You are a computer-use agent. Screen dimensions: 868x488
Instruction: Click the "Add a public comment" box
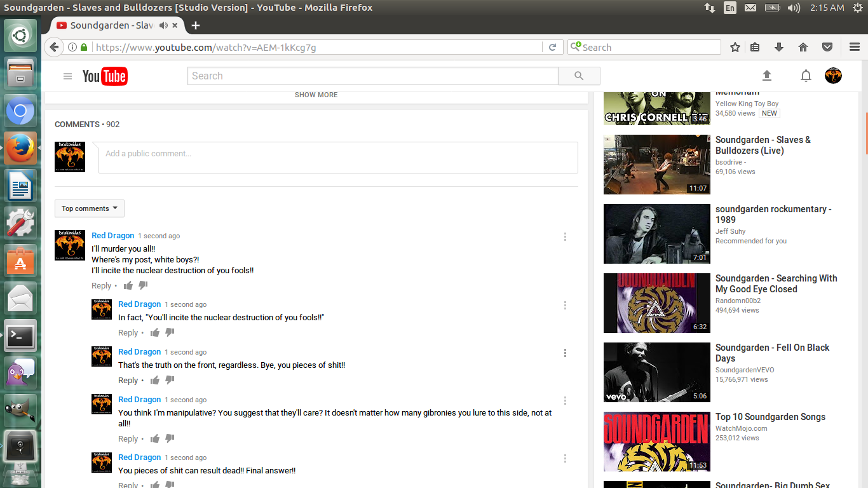338,157
